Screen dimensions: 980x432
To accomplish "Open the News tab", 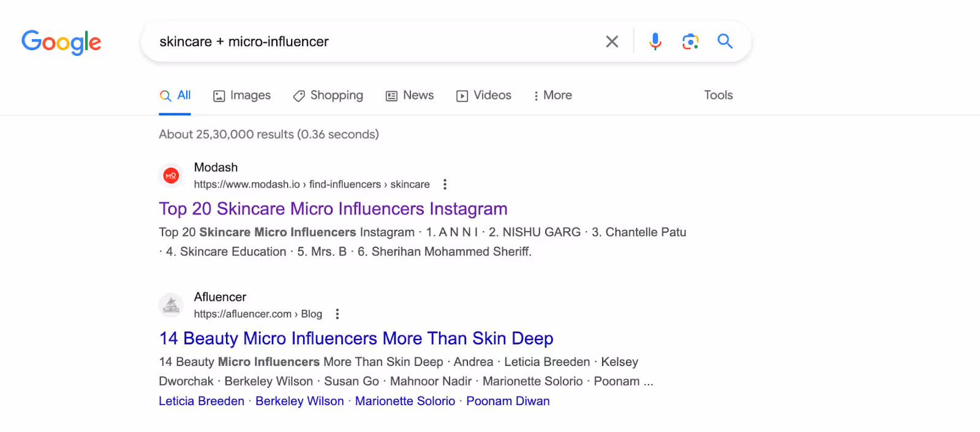I will (410, 96).
